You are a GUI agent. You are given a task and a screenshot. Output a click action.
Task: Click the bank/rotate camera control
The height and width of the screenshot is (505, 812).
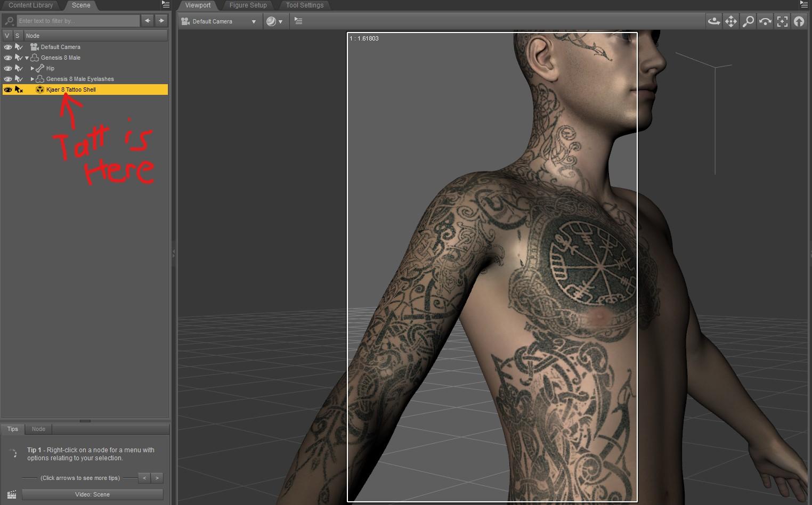(x=765, y=21)
